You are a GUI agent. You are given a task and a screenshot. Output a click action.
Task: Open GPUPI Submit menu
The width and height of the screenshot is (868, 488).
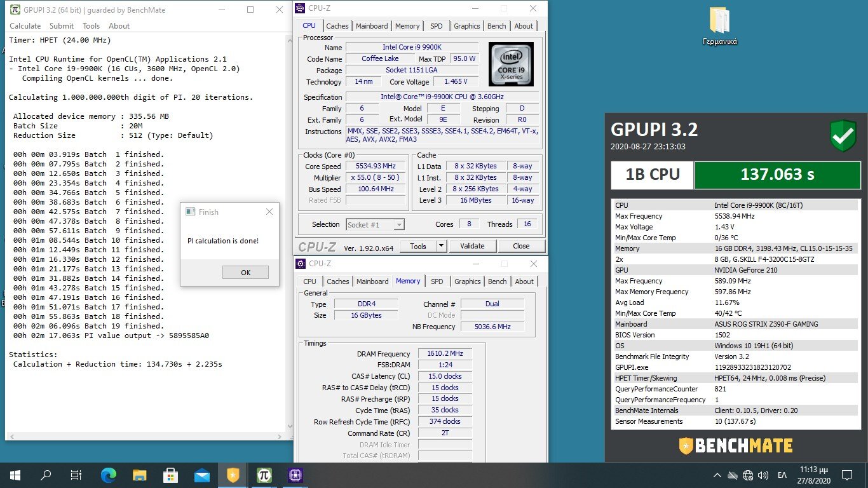61,26
